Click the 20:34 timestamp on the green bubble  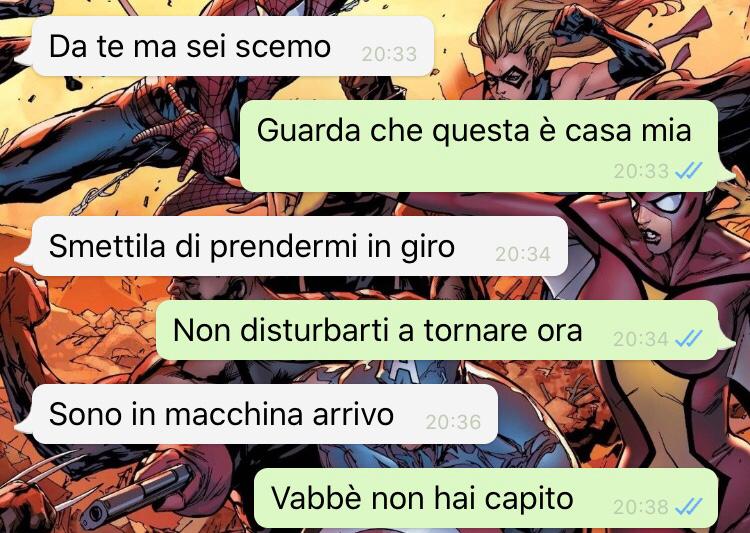641,339
